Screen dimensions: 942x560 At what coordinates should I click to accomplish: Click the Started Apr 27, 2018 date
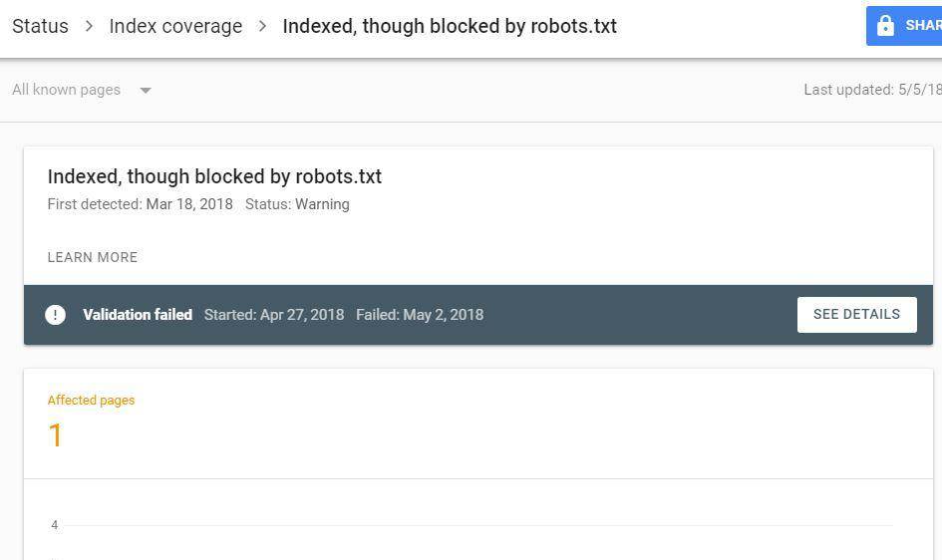[274, 315]
